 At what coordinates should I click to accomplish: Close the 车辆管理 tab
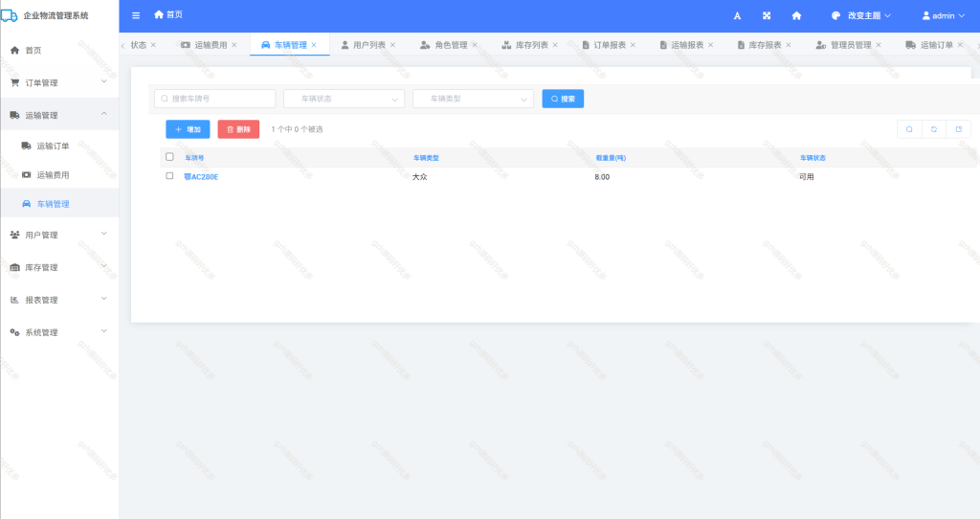pos(314,45)
